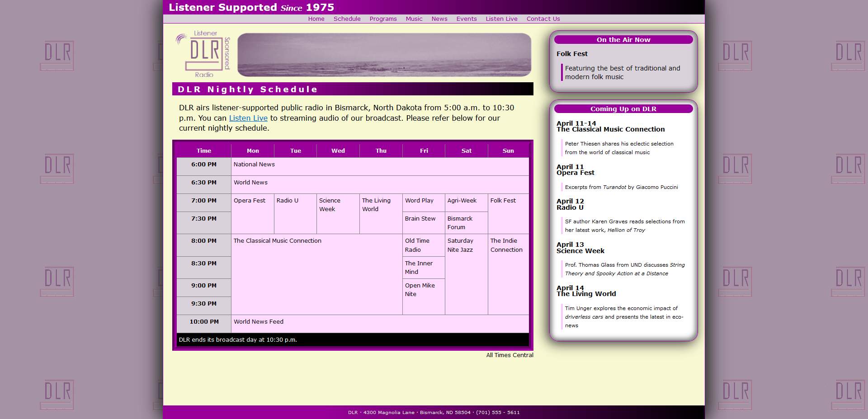Open the Home menu item
The image size is (868, 419).
(316, 19)
